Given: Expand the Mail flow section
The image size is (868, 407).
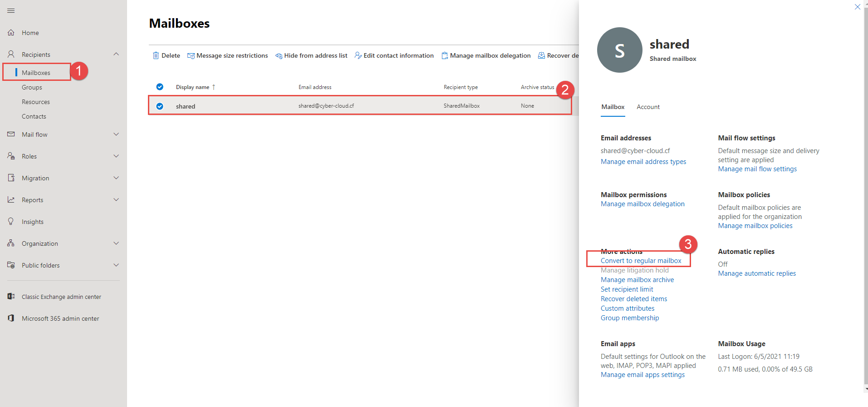Looking at the screenshot, I should (116, 134).
